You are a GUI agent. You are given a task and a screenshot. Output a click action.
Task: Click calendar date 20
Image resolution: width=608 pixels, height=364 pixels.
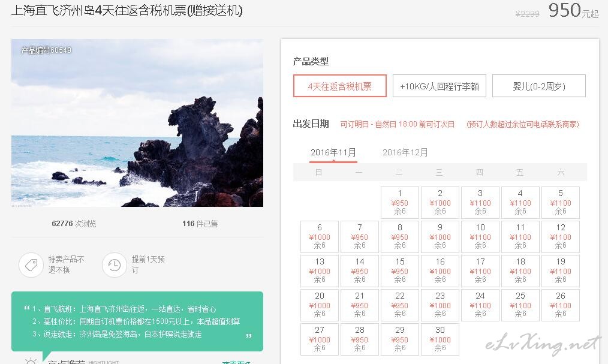(320, 305)
